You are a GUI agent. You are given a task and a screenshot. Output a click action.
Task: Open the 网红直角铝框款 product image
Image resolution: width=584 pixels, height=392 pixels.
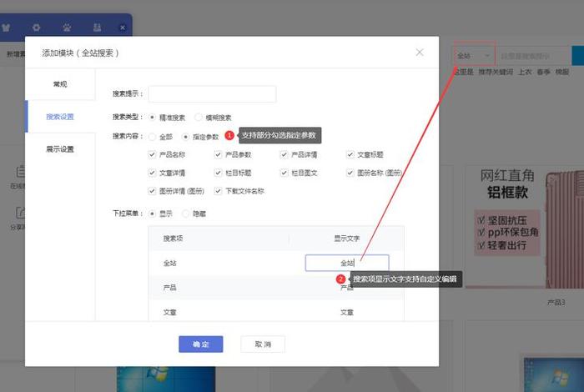pos(525,227)
